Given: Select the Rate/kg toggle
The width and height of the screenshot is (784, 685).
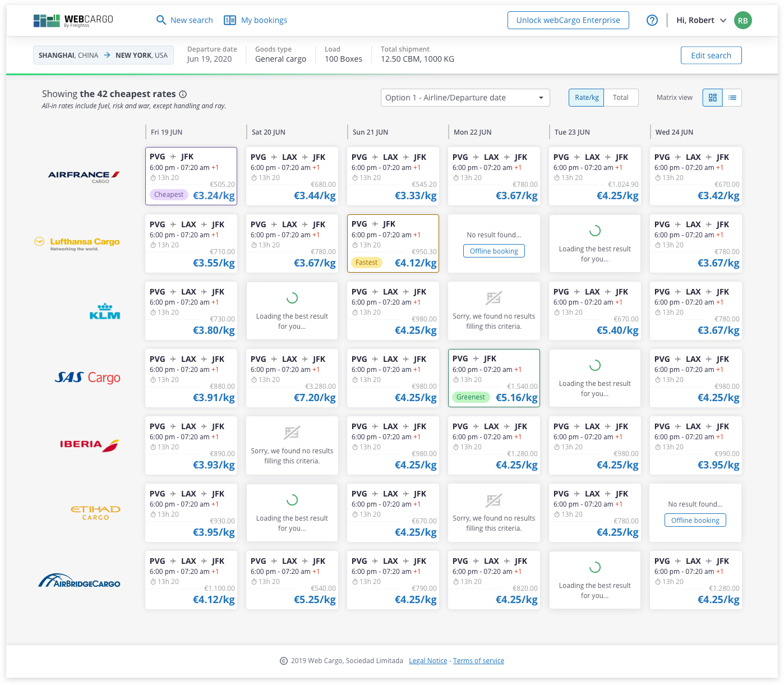Looking at the screenshot, I should [587, 98].
